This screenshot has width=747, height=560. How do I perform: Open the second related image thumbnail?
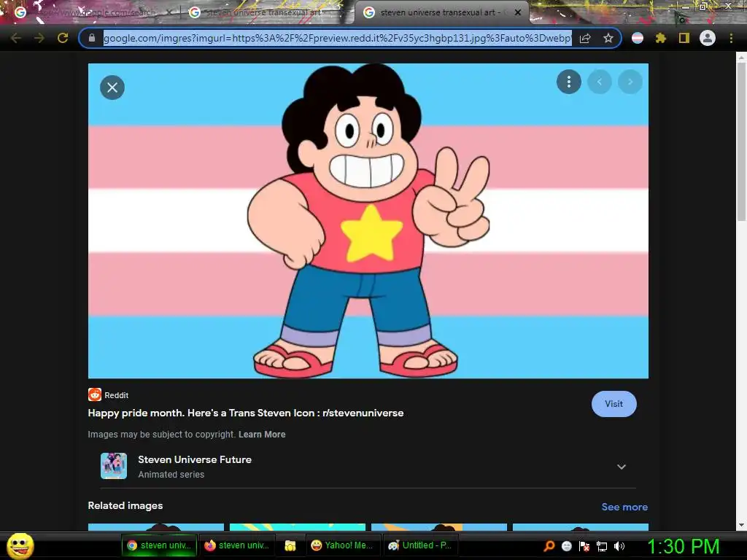[298, 526]
